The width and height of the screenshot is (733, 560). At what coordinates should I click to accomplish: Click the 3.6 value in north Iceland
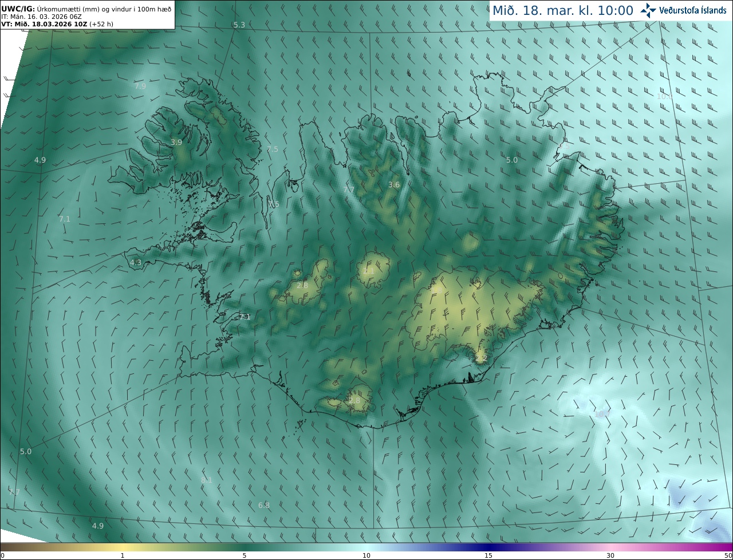click(394, 184)
